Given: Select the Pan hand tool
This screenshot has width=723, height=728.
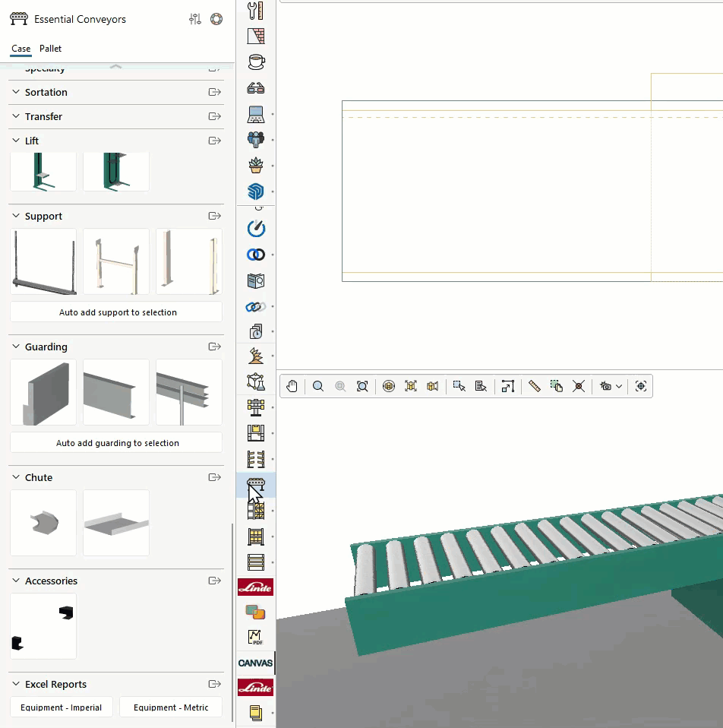Looking at the screenshot, I should (x=292, y=386).
